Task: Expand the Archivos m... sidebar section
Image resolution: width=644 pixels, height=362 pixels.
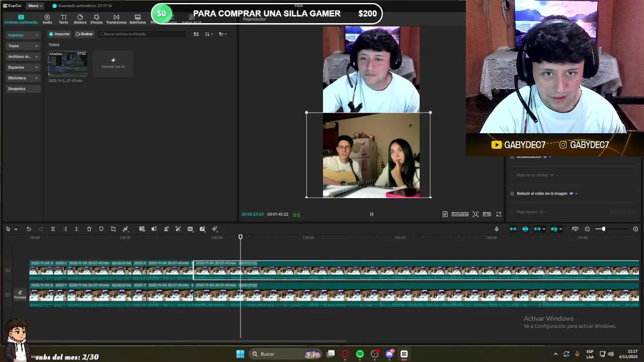Action: (x=23, y=56)
